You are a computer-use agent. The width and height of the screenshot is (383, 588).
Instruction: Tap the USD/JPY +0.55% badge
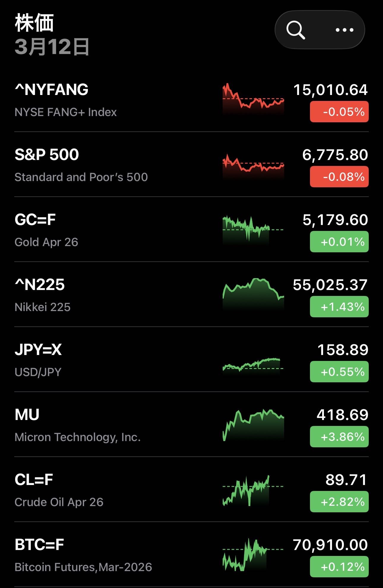(339, 372)
